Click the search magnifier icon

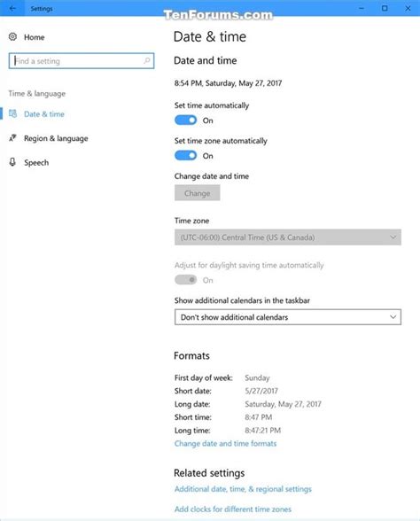(146, 61)
